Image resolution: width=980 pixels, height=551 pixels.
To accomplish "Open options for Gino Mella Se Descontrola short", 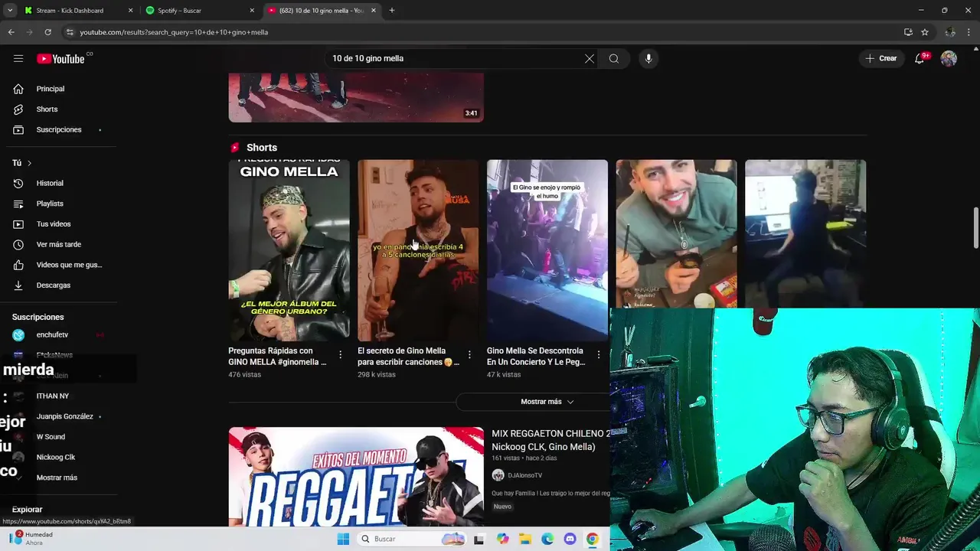I will coord(599,354).
